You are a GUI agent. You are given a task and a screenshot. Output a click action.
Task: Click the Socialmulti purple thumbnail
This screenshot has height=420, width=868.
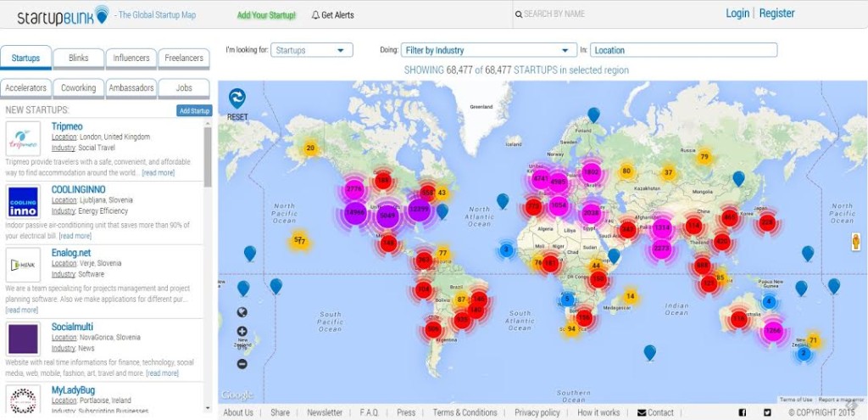coord(23,339)
